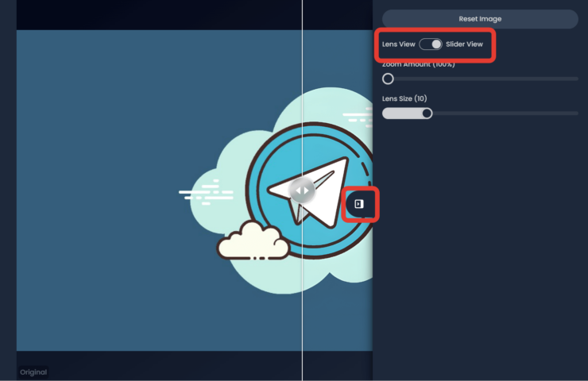This screenshot has width=588, height=381.
Task: Click the filled portion of Lens Size slider
Action: click(404, 114)
